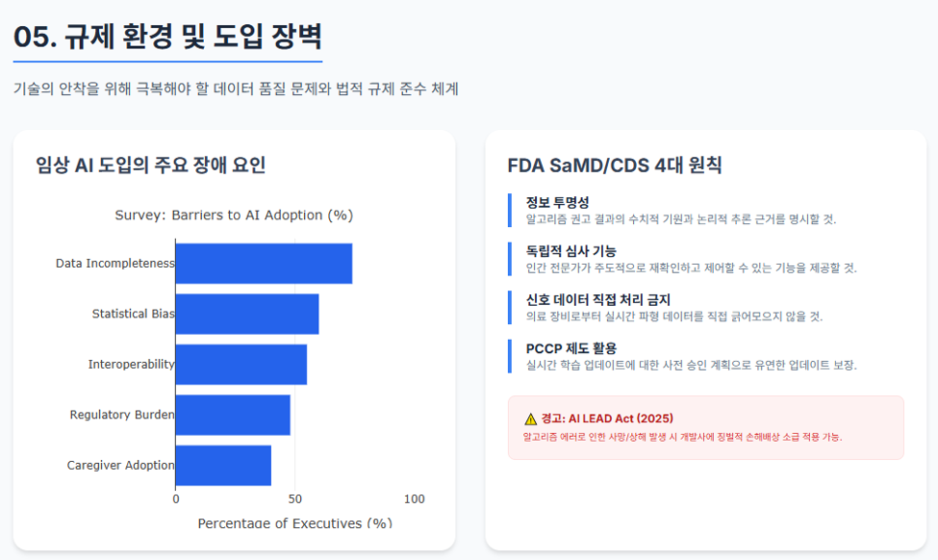Click the 임상 AI 도입의 주요 장애 요인 card title
The height and width of the screenshot is (560, 938).
coord(151,165)
